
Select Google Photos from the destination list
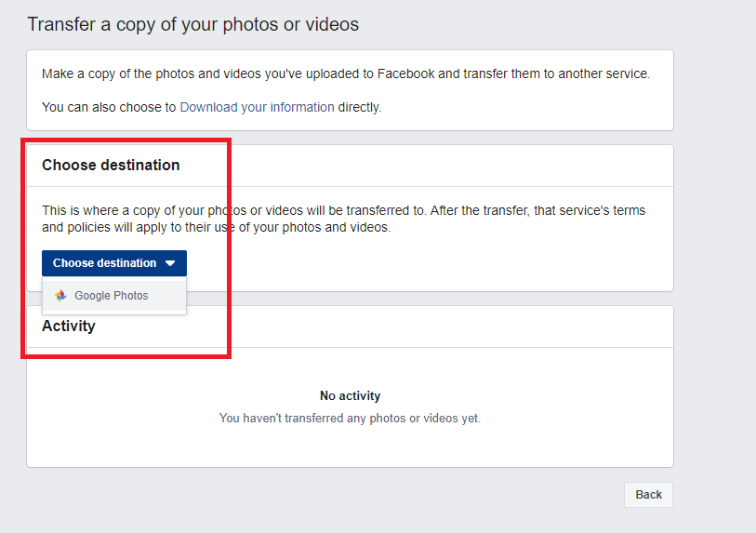(112, 296)
